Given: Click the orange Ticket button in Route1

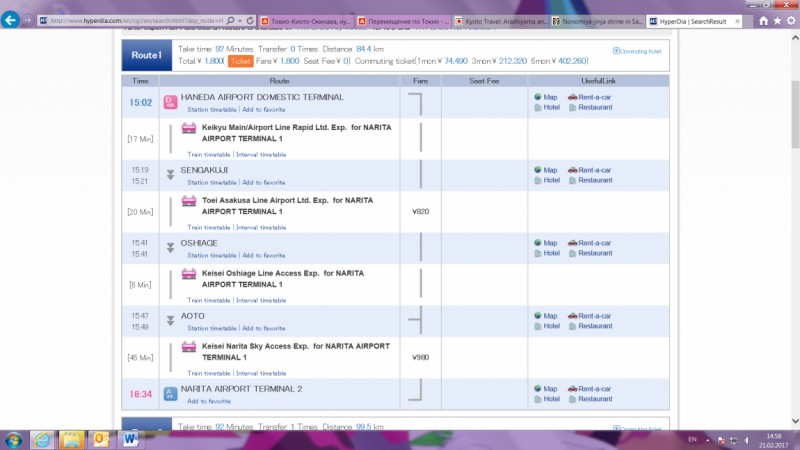Looking at the screenshot, I should 240,61.
